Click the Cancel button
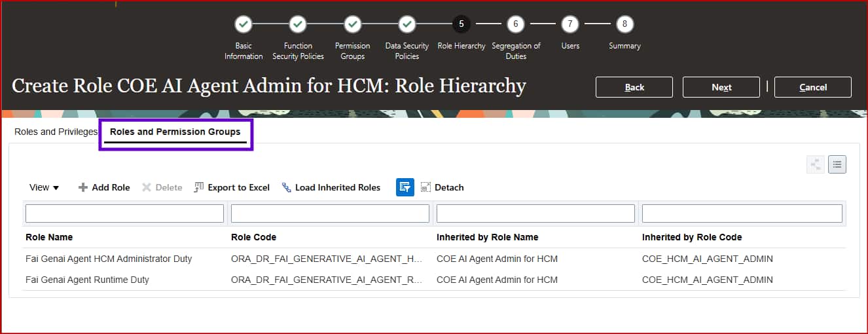868x334 pixels. [813, 87]
